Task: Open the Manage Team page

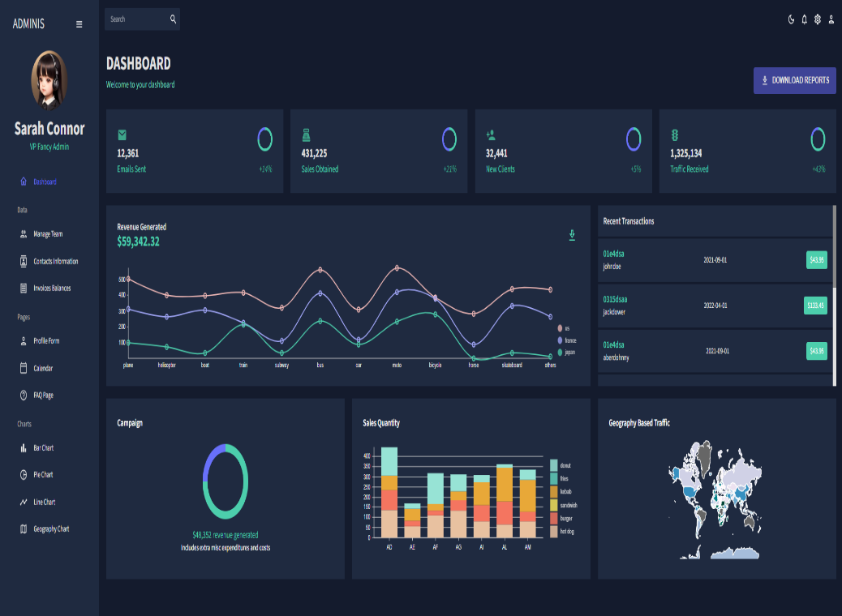Action: (x=47, y=234)
